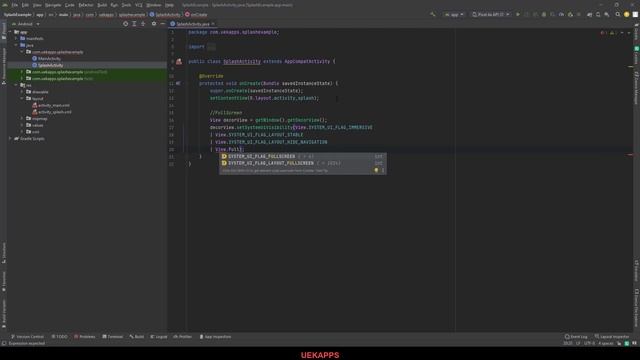This screenshot has height=360, width=640.
Task: Open the Build tool window
Action: coord(137,337)
